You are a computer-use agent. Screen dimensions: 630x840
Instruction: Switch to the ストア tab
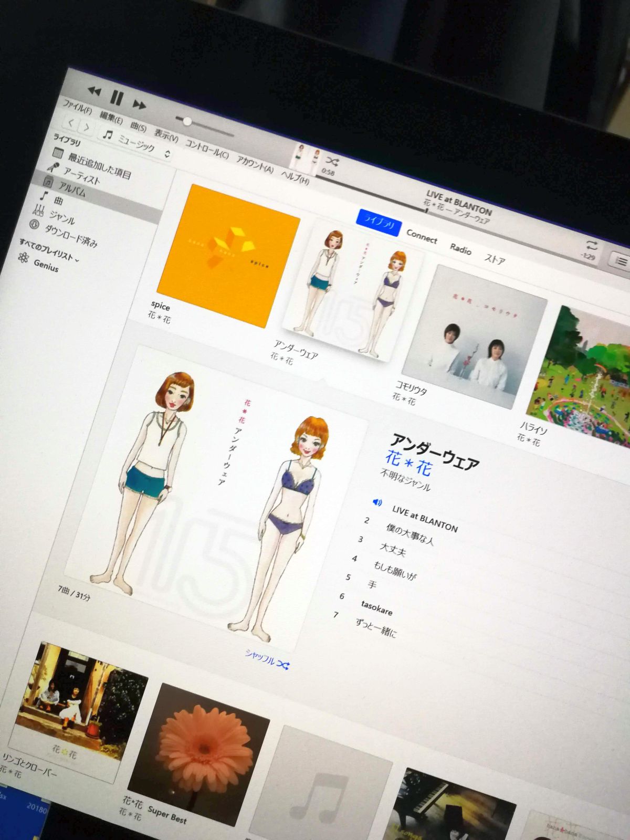pos(495,259)
